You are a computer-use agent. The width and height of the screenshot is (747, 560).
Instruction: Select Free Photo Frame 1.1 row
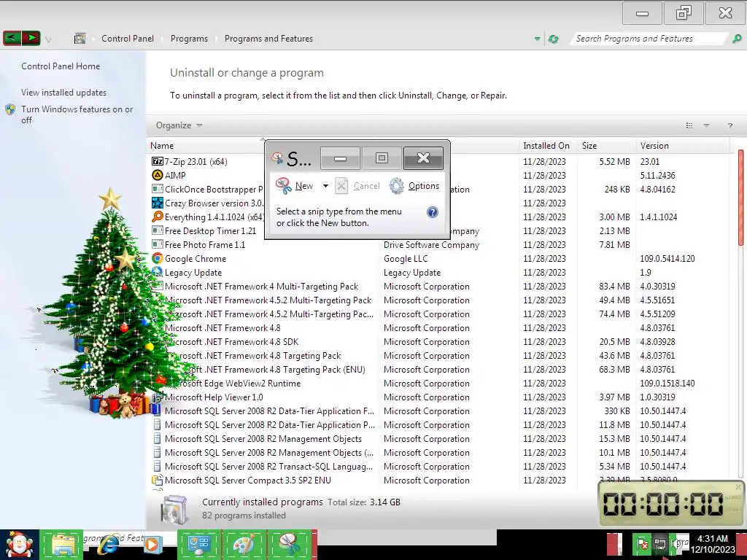tap(205, 244)
